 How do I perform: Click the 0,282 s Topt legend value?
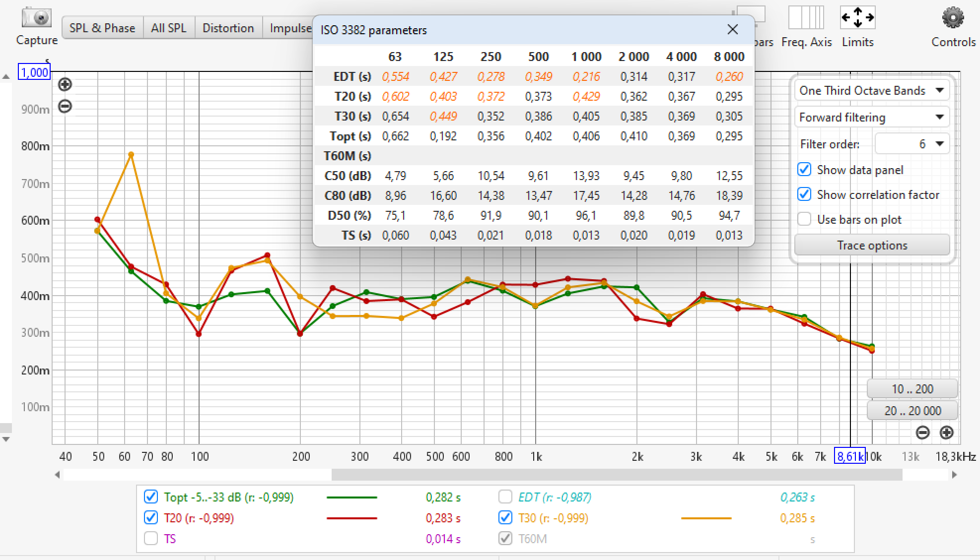tap(443, 497)
